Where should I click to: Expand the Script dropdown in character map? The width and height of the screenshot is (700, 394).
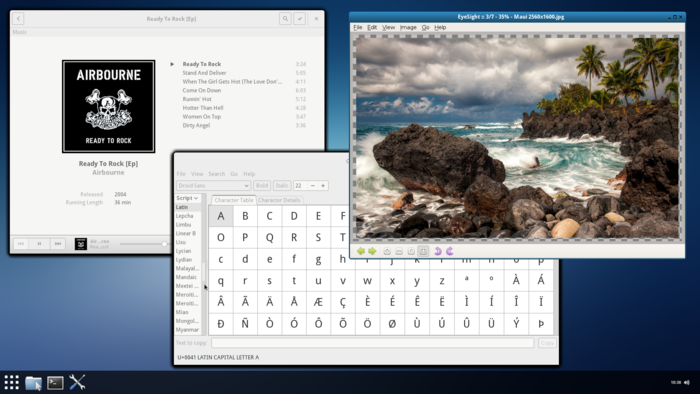coord(187,198)
